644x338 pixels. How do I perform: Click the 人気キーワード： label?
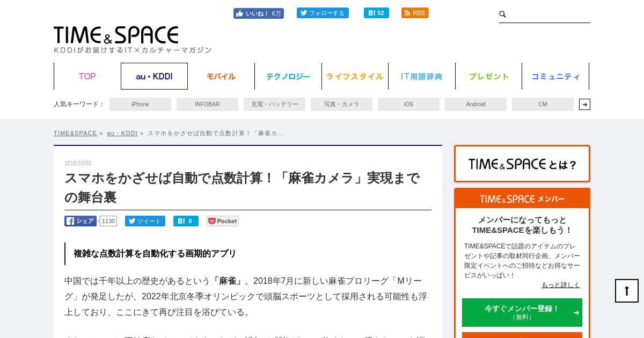[x=79, y=104]
